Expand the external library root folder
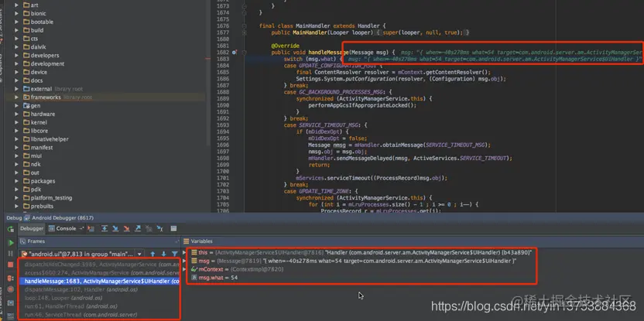644x321 pixels. point(16,89)
